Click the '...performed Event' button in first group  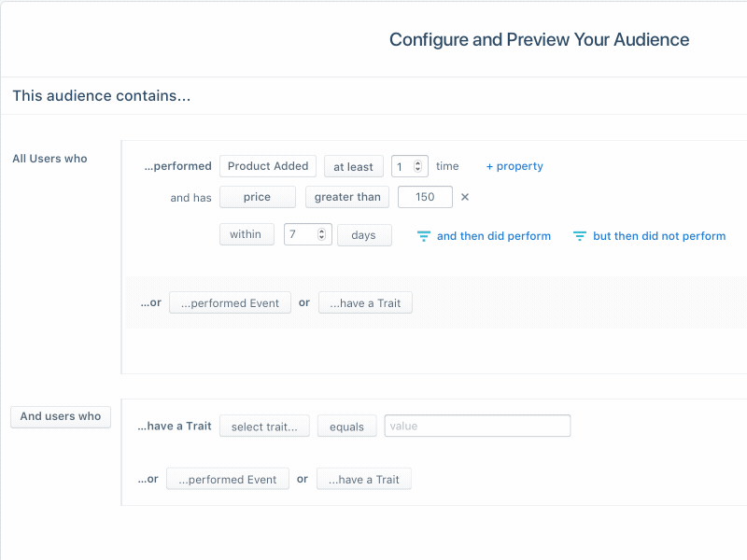(230, 302)
